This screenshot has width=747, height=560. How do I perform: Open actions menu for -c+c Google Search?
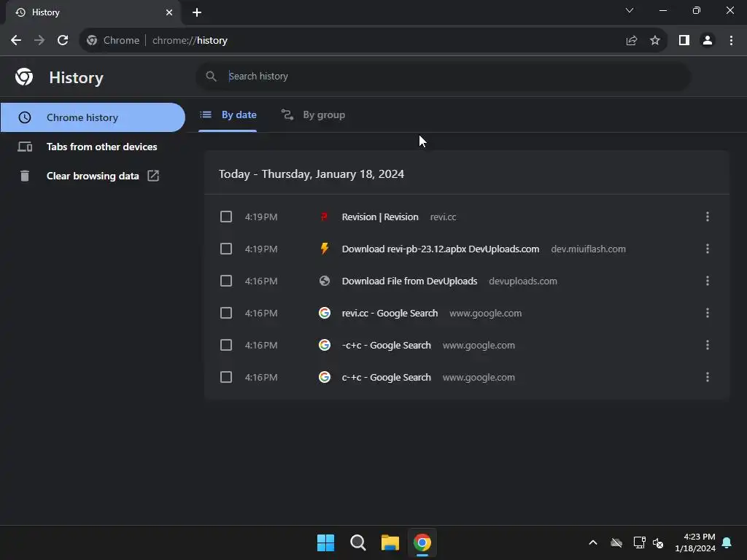tap(708, 345)
